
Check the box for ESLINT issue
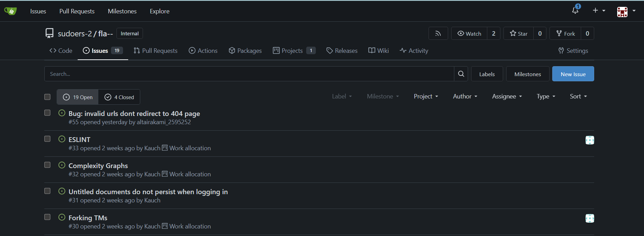[47, 139]
